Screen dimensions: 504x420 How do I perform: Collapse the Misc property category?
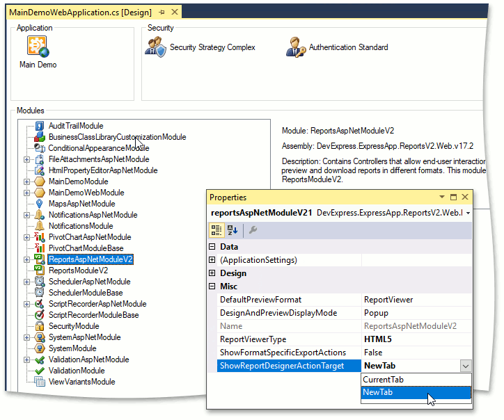[x=212, y=286]
